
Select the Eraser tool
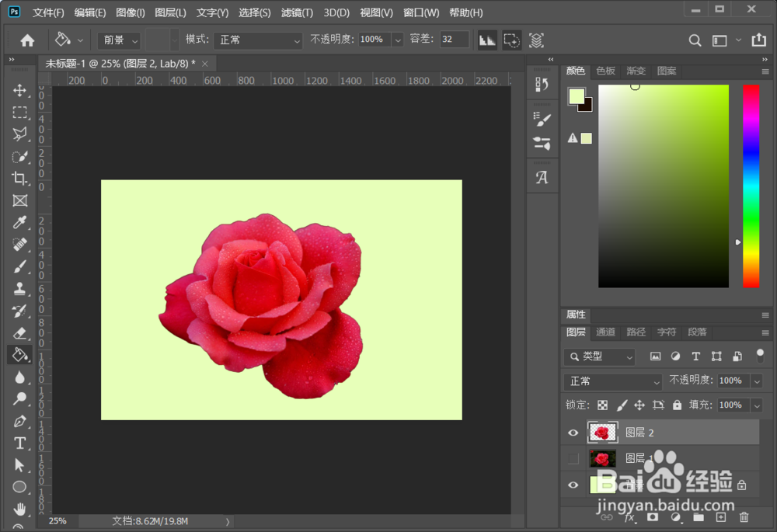coord(19,332)
